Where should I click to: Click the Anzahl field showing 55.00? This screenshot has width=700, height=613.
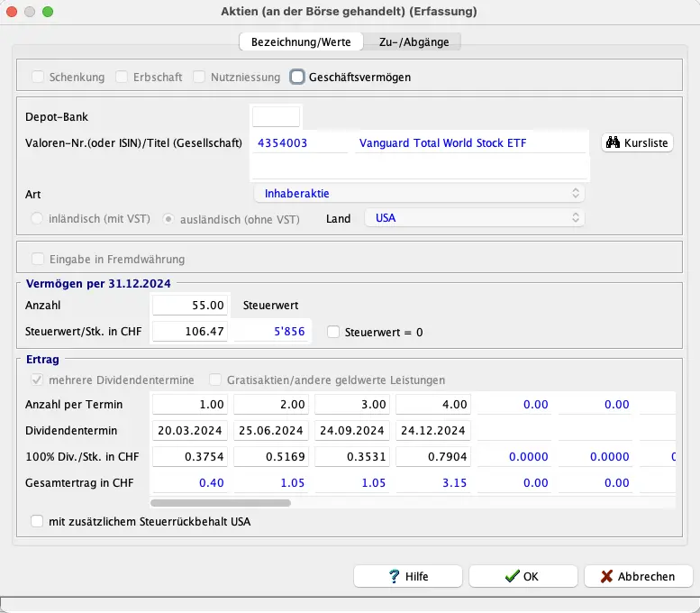coord(191,306)
